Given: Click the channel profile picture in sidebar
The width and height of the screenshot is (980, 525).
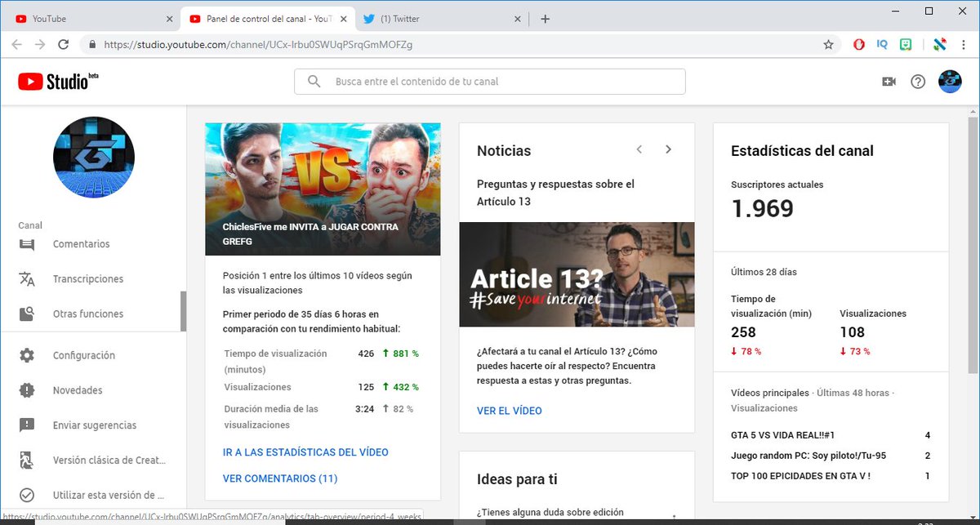Looking at the screenshot, I should (94, 158).
